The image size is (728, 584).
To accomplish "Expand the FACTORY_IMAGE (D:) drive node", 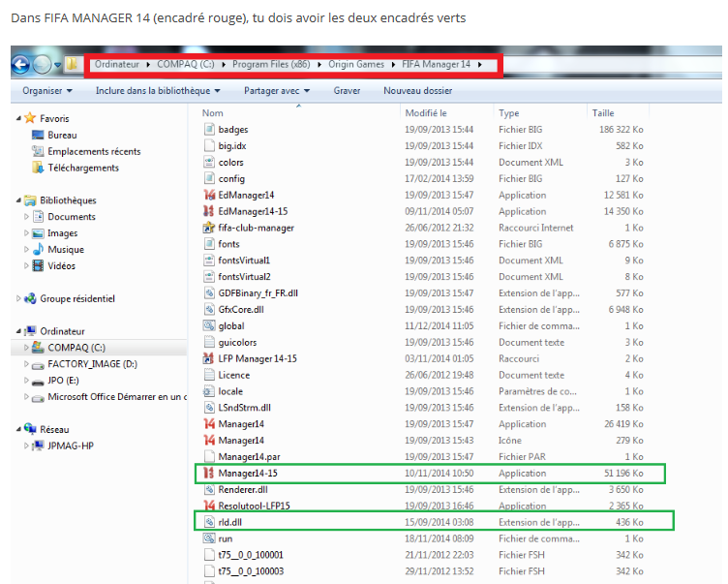I will tap(26, 364).
